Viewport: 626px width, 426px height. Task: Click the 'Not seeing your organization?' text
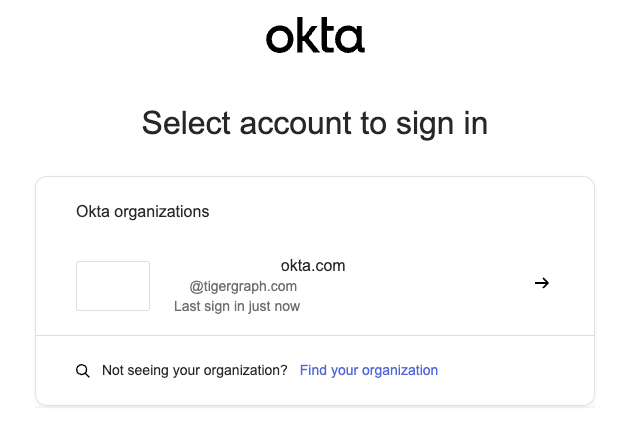click(x=195, y=370)
